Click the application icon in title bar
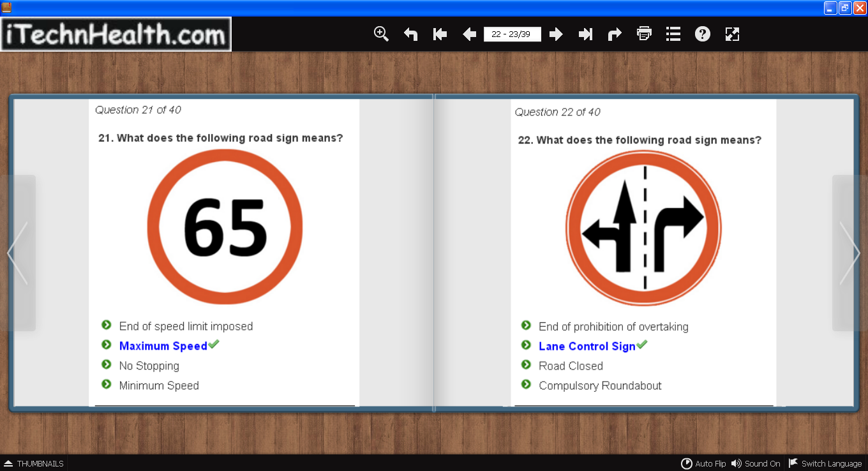Image resolution: width=868 pixels, height=471 pixels. tap(6, 8)
